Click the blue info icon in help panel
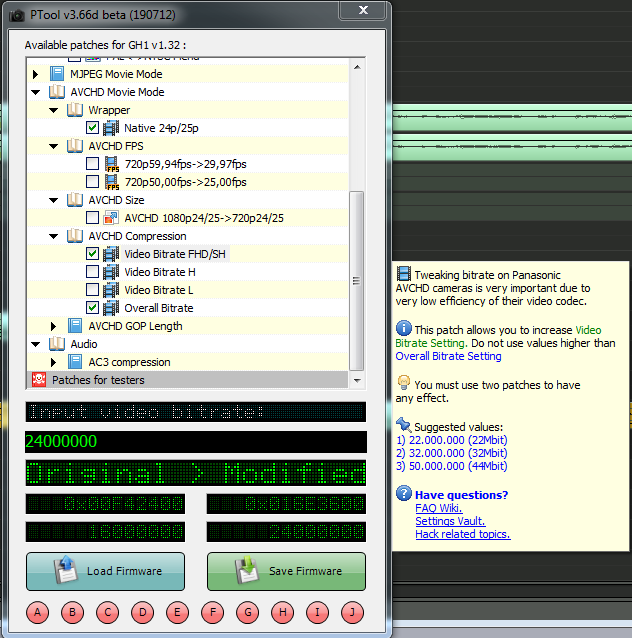The width and height of the screenshot is (632, 638). tap(404, 328)
